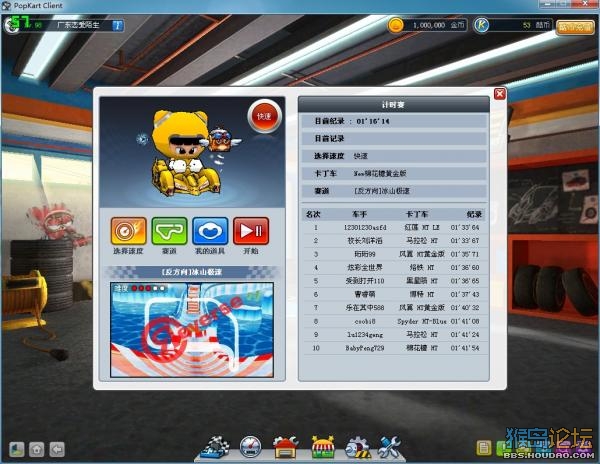This screenshot has height=464, width=600.
Task: Open the race flag kart dock icon
Action: [x=216, y=447]
